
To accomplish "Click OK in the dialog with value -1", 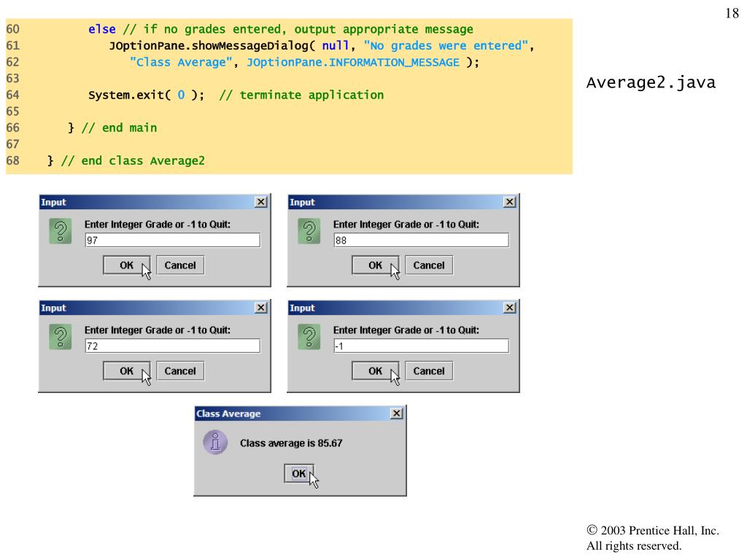I will point(376,371).
